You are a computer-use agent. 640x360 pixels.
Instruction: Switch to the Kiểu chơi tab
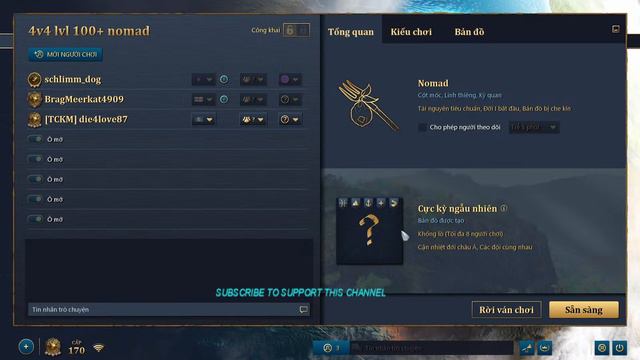[411, 32]
